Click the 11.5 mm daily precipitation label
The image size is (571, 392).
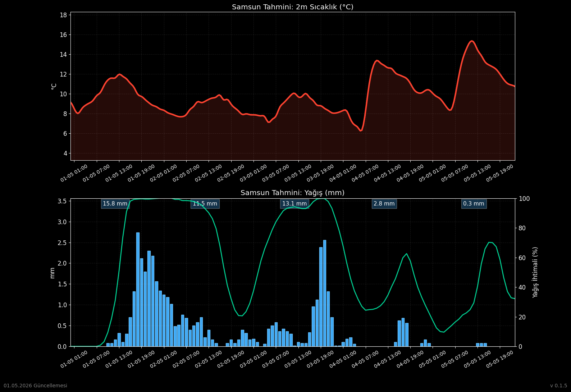tap(205, 204)
